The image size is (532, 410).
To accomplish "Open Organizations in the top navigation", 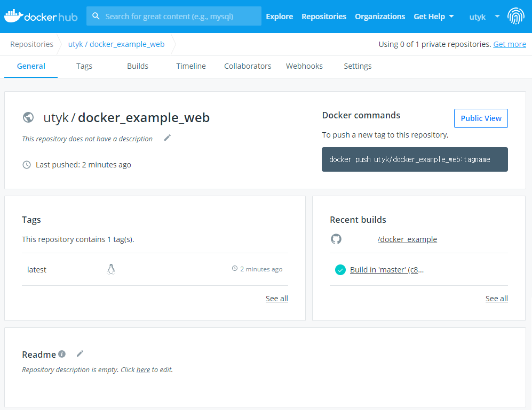I will click(380, 17).
